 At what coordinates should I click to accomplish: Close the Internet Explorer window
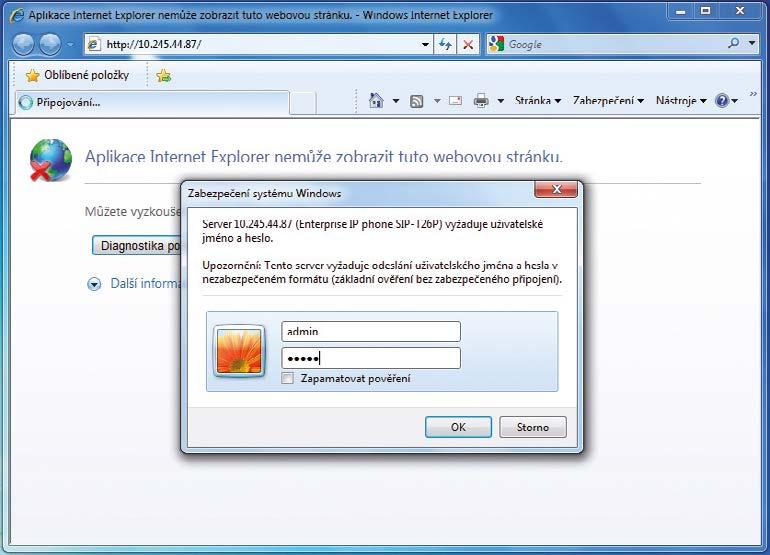(740, 11)
